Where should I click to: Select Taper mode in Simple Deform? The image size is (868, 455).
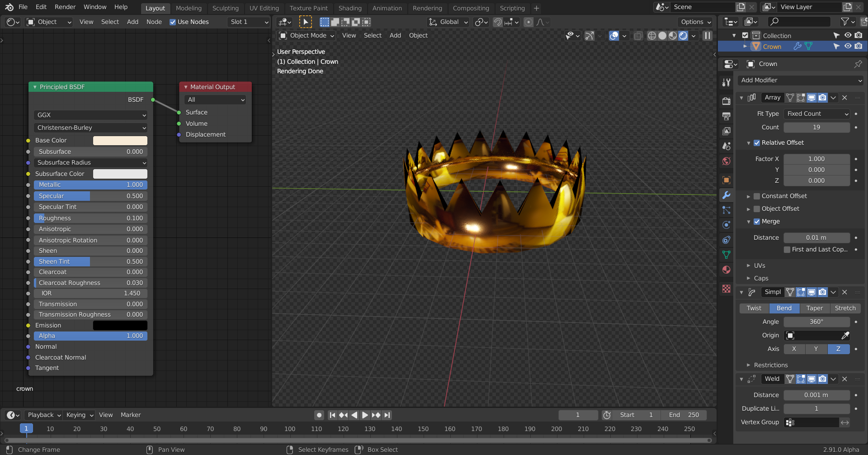pos(814,308)
